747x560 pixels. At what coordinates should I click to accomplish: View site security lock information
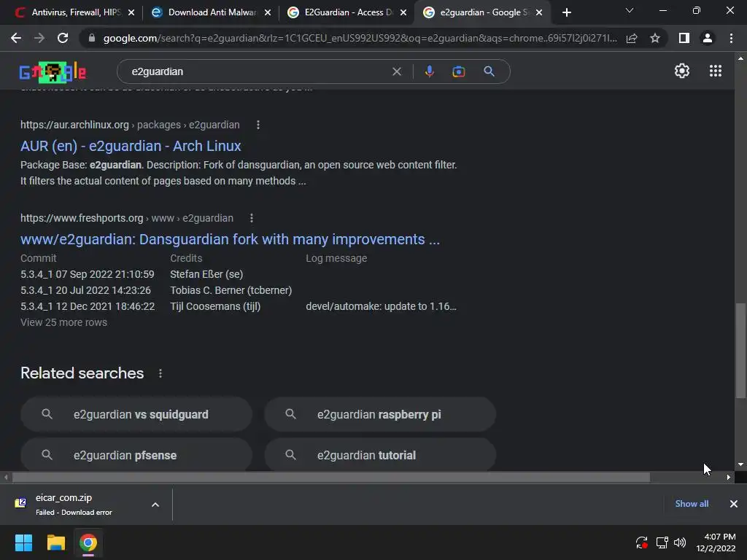click(x=92, y=38)
